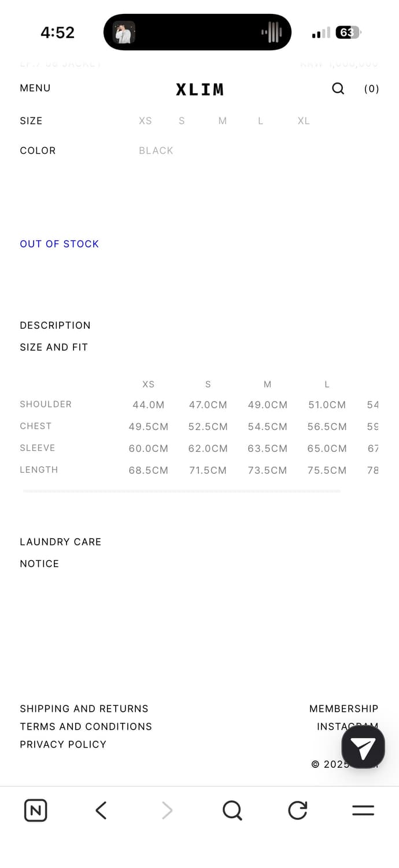Viewport: 399px width, 868px height.
Task: Tap the floating paper plane chat button
Action: [x=363, y=747]
